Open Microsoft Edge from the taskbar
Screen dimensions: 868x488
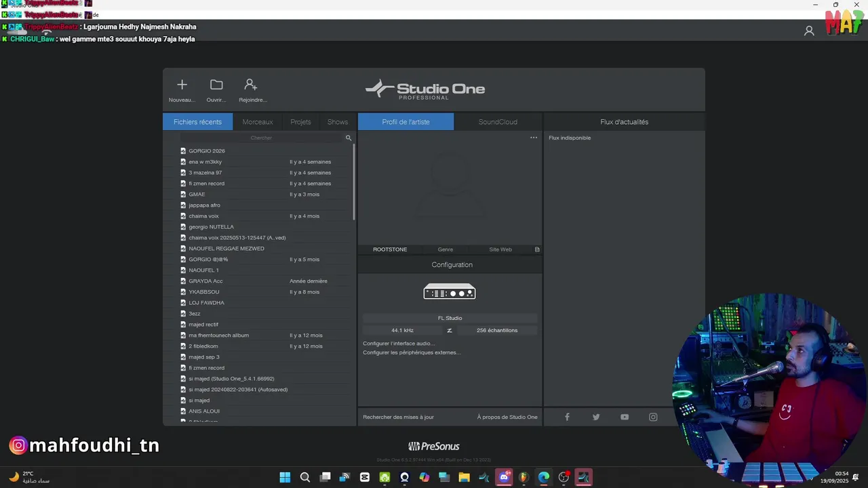[x=544, y=477]
